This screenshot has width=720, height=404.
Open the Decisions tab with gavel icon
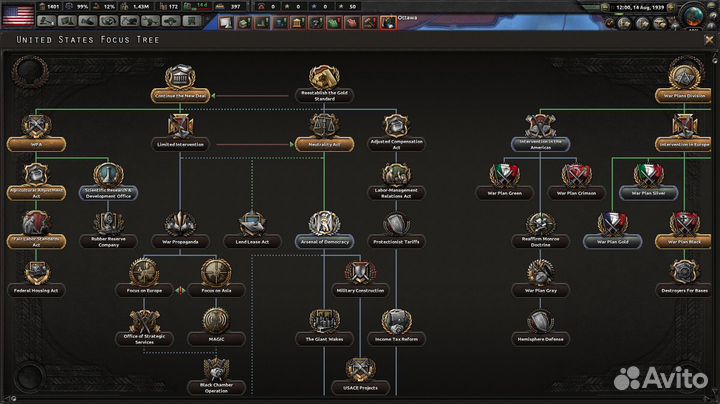coord(46,21)
